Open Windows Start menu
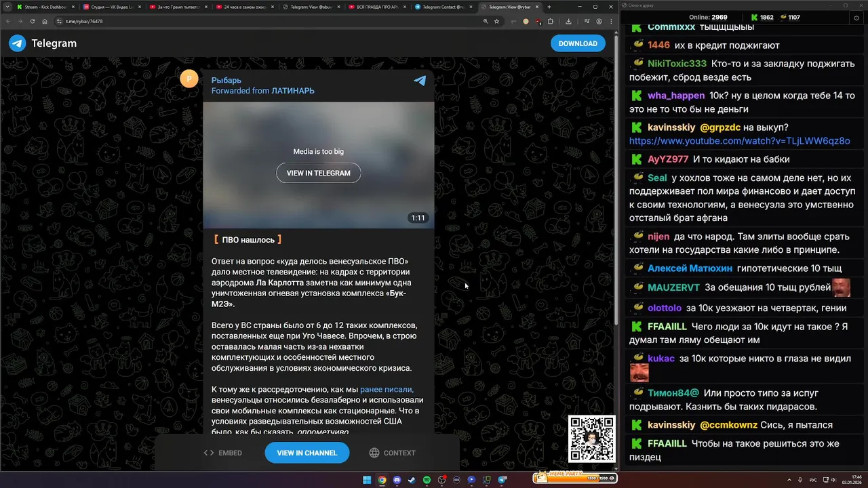 (367, 480)
